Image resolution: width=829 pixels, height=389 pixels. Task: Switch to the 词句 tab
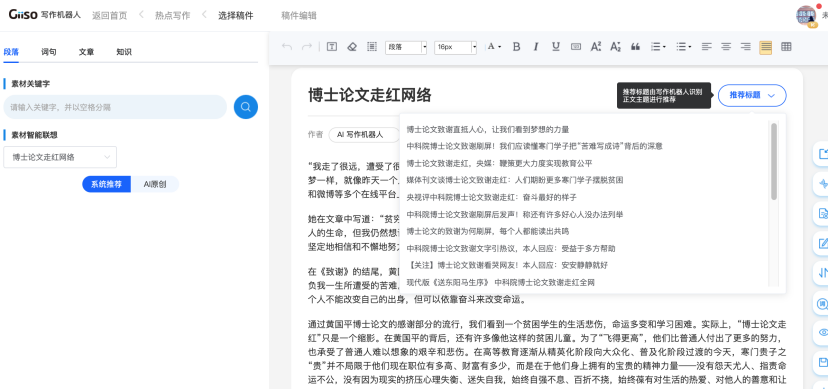(x=49, y=52)
